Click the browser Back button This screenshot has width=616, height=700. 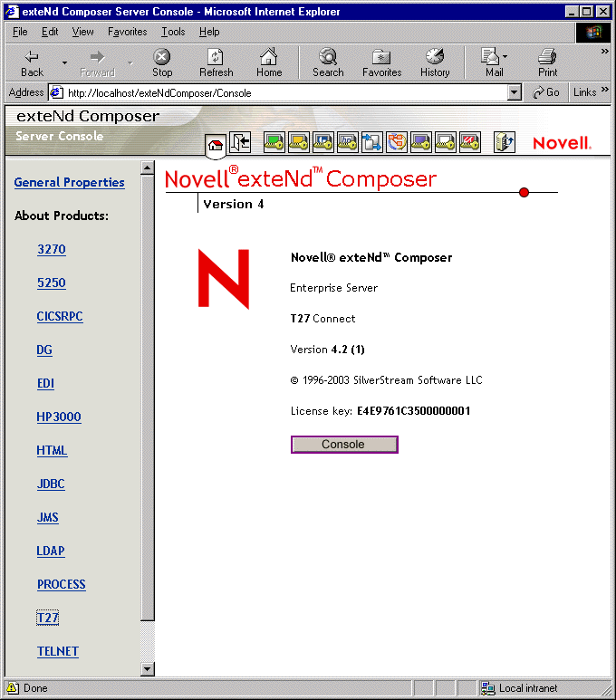(33, 63)
